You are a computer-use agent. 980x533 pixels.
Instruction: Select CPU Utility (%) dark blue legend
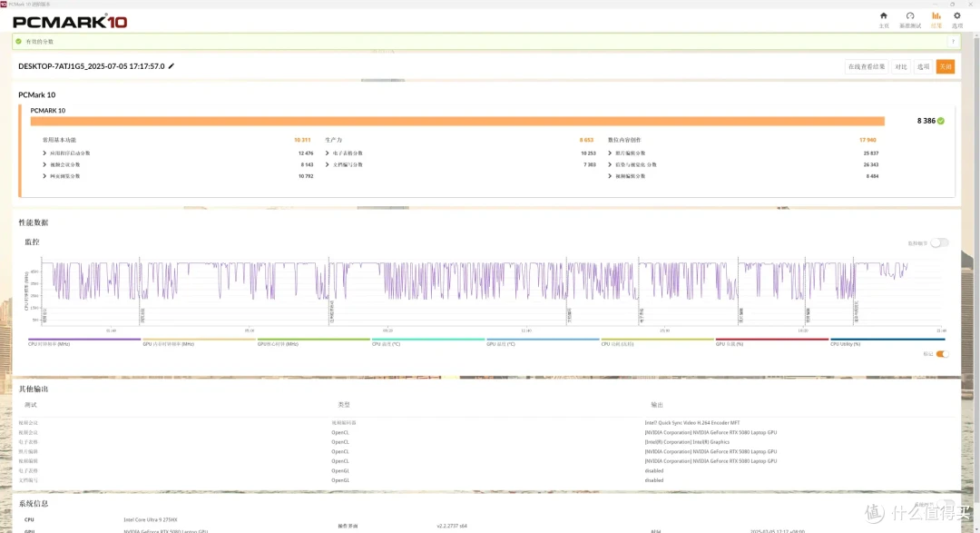pyautogui.click(x=887, y=341)
